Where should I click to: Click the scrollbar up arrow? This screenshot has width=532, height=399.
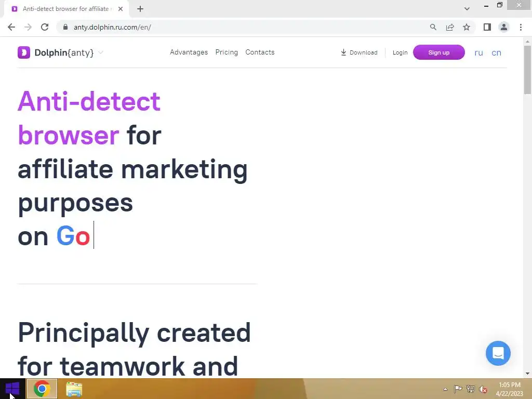click(x=527, y=42)
